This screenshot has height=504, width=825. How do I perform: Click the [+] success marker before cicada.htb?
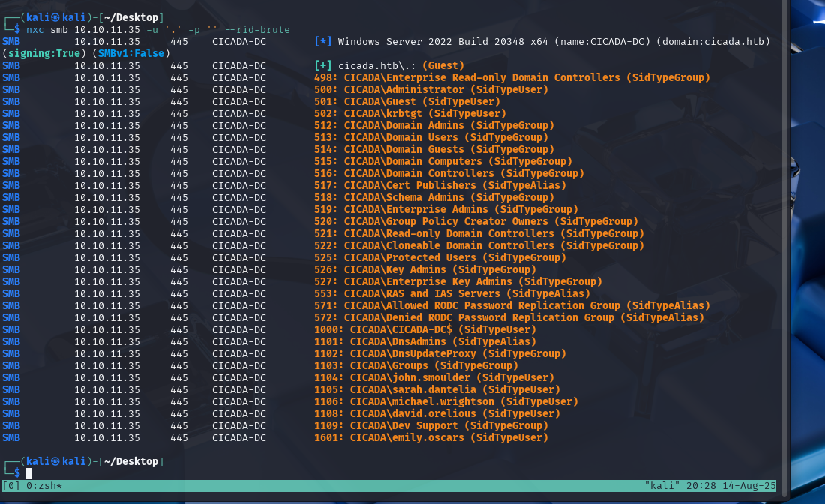(323, 66)
